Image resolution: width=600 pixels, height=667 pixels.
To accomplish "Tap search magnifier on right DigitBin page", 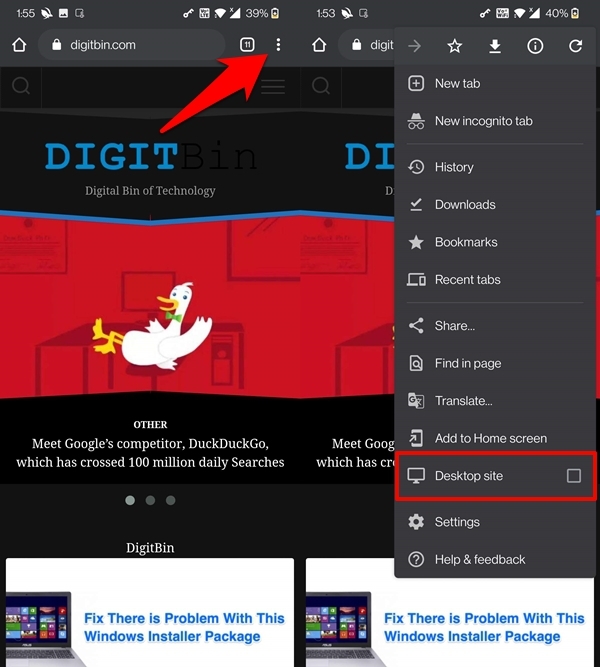I will pyautogui.click(x=321, y=86).
